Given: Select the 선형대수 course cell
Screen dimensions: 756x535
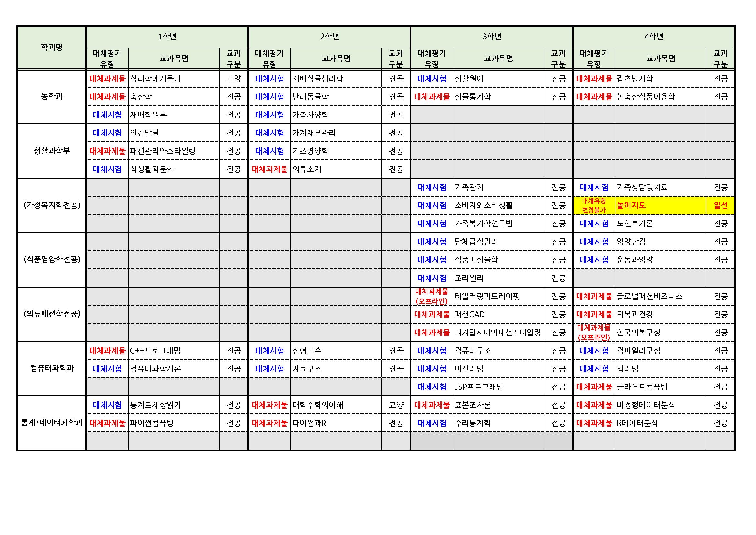Looking at the screenshot, I should click(336, 350).
